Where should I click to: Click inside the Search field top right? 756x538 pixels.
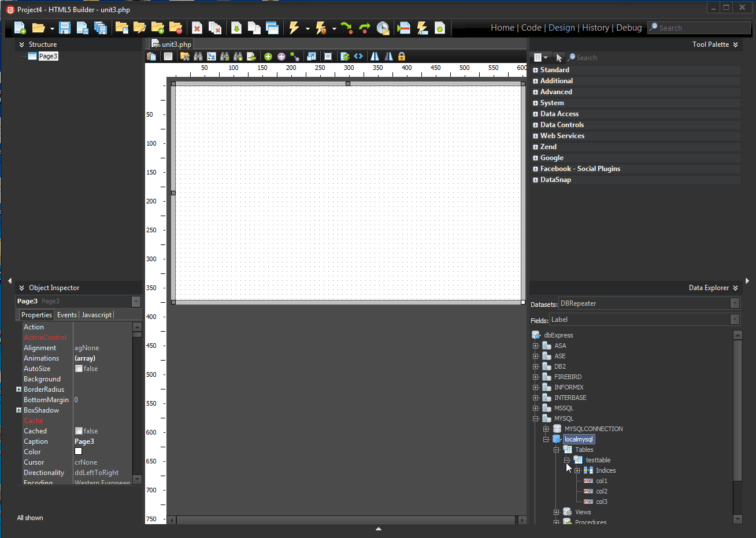pos(699,27)
